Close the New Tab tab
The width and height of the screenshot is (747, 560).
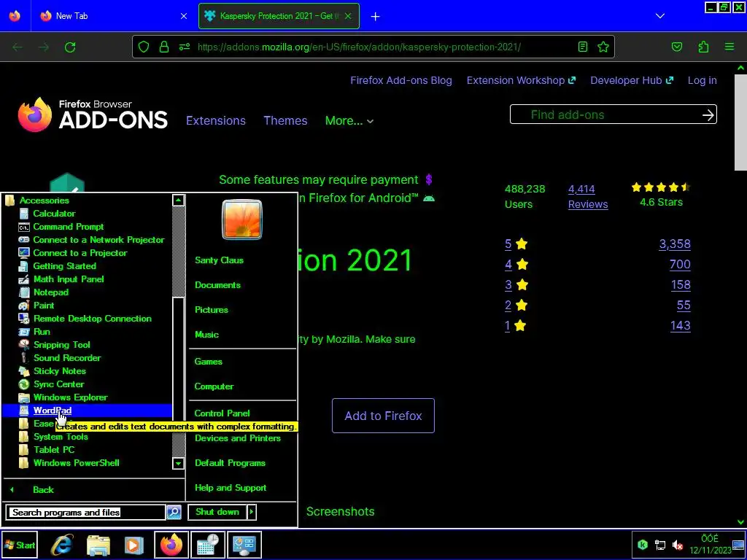[184, 16]
